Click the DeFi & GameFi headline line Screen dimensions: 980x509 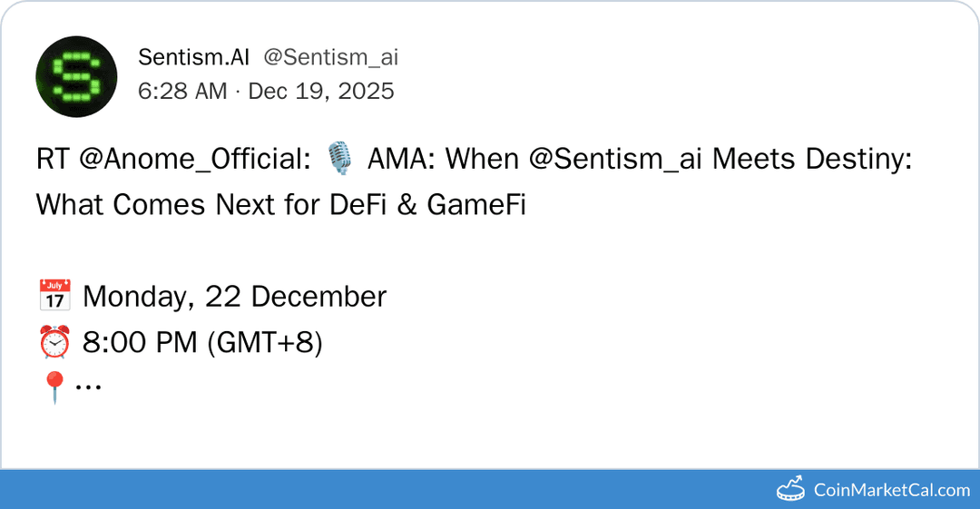281,205
